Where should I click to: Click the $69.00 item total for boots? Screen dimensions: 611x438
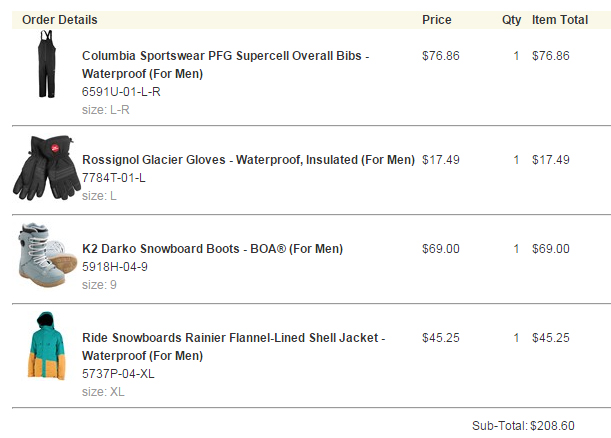tap(551, 249)
